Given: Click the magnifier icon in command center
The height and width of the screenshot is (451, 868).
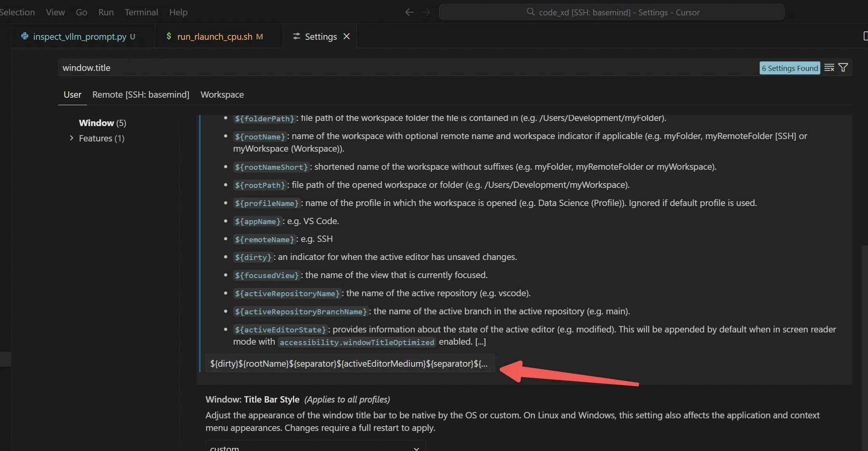Looking at the screenshot, I should (530, 12).
